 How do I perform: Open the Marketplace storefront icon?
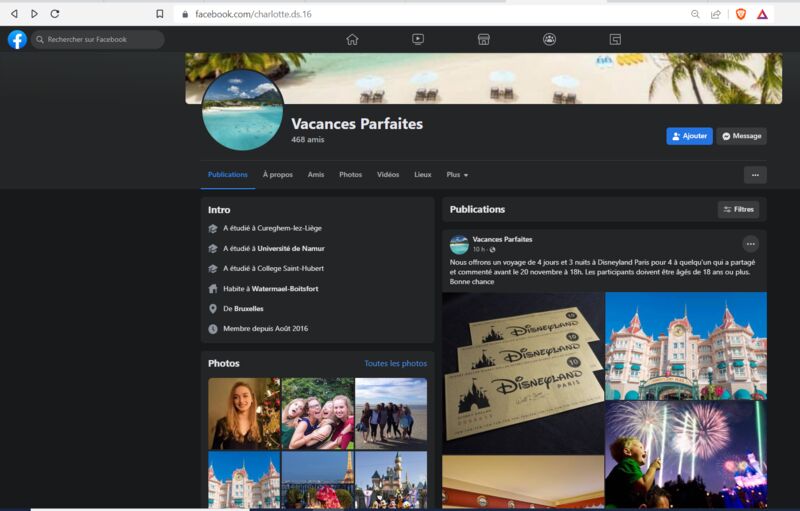click(x=484, y=39)
